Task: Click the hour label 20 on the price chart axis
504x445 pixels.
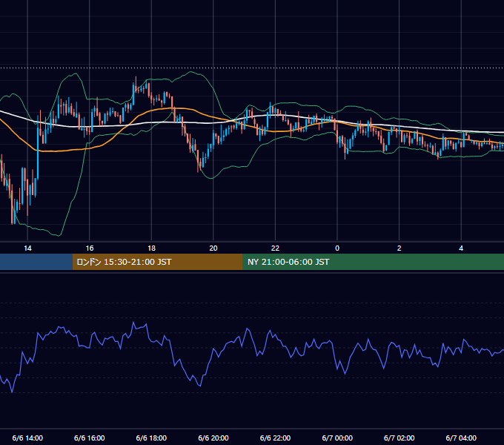Action: coord(213,248)
